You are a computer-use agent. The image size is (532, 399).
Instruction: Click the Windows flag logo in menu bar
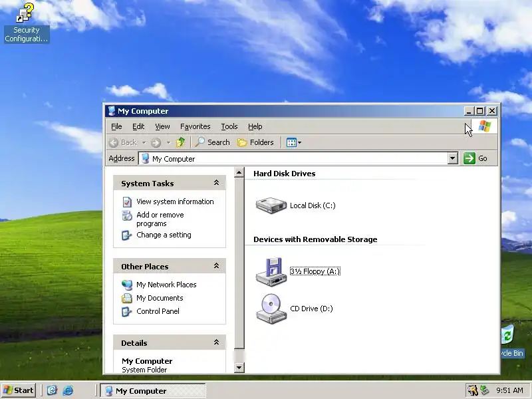point(485,126)
